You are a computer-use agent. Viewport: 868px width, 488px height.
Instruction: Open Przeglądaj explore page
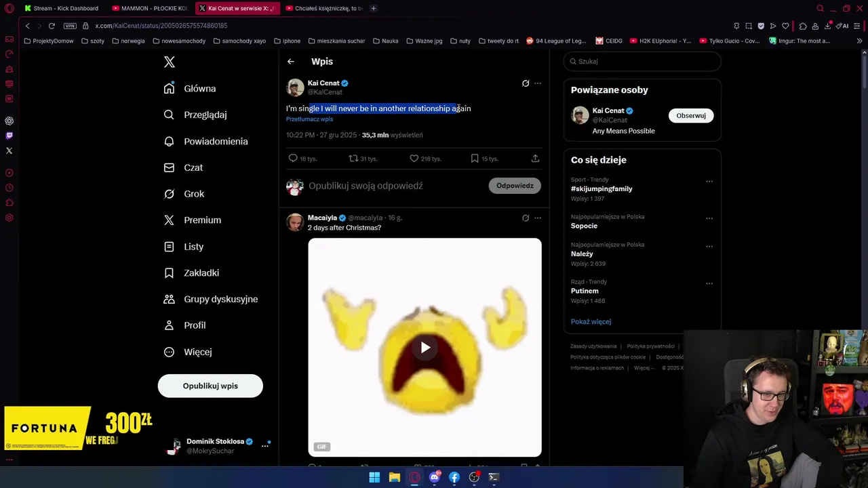195,115
